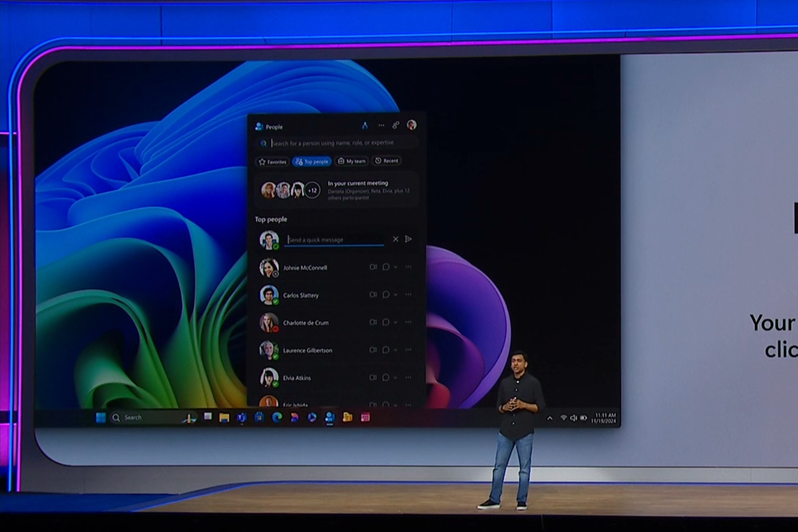Select the name Elvia Atkins
This screenshot has width=798, height=532.
click(x=297, y=378)
